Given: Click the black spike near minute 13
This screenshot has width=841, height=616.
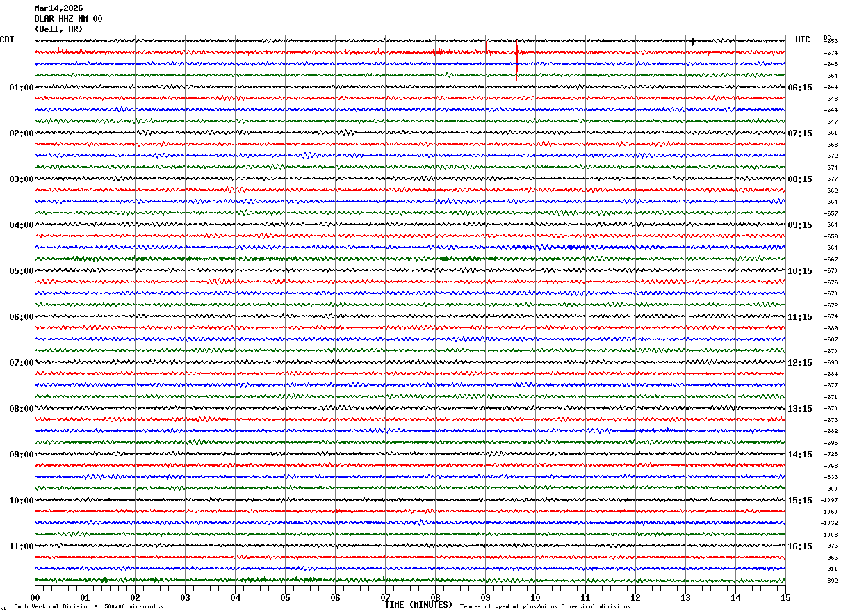Looking at the screenshot, I should click(x=693, y=41).
